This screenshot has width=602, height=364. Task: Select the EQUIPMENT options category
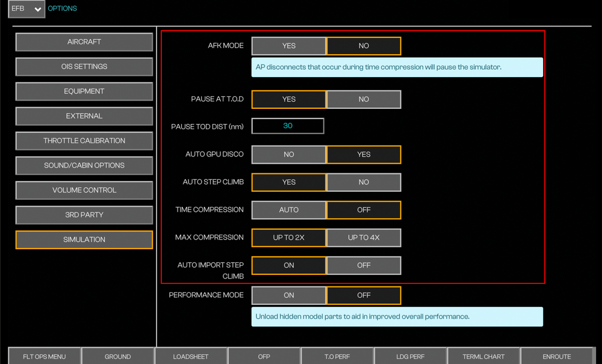coord(84,91)
